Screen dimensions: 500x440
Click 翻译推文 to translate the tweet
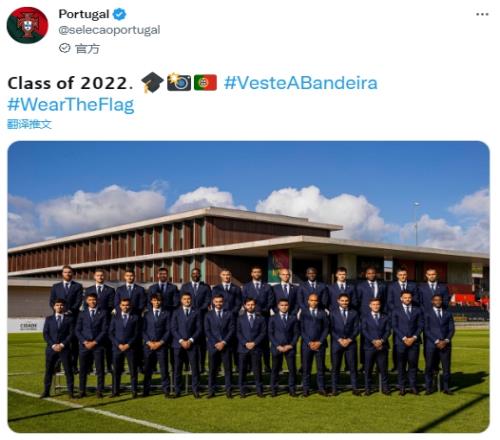point(30,124)
